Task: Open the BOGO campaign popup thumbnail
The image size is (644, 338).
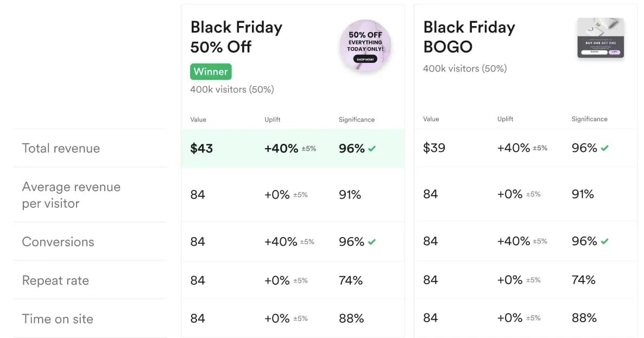Action: (601, 38)
